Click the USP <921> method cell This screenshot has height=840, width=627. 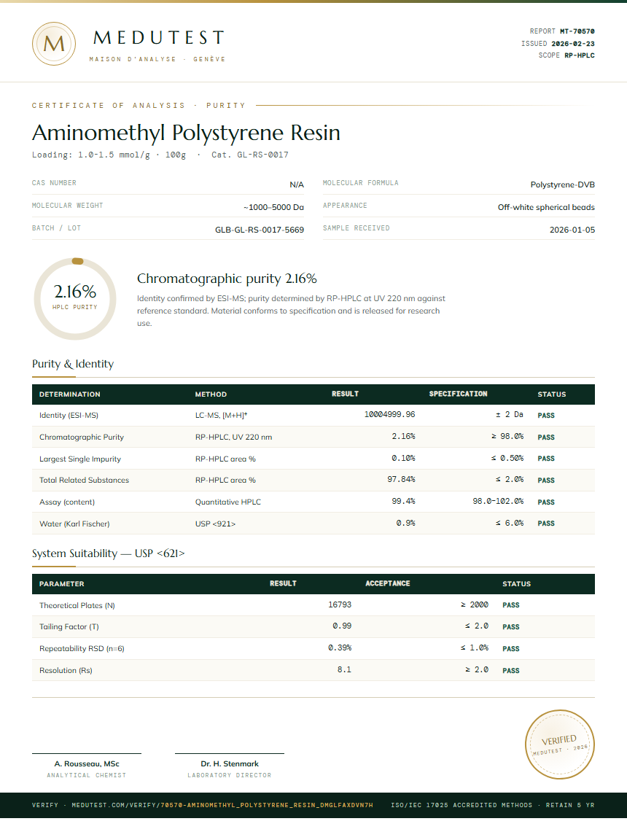(215, 524)
